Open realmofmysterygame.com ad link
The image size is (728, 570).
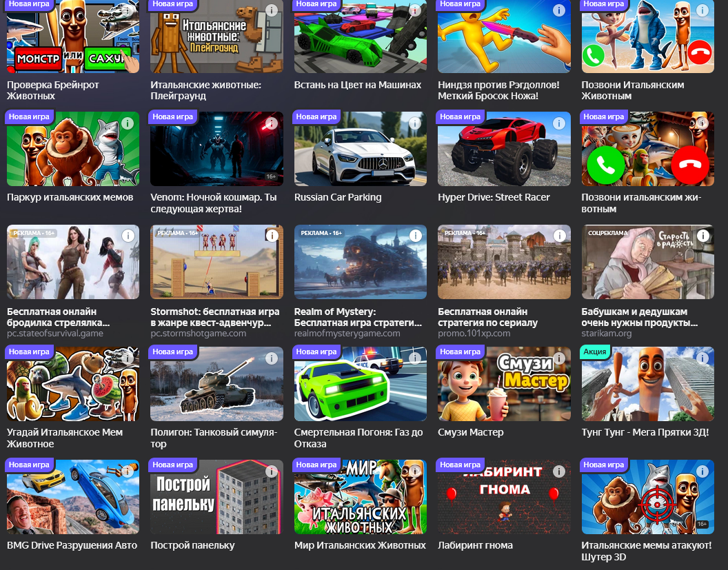[347, 334]
